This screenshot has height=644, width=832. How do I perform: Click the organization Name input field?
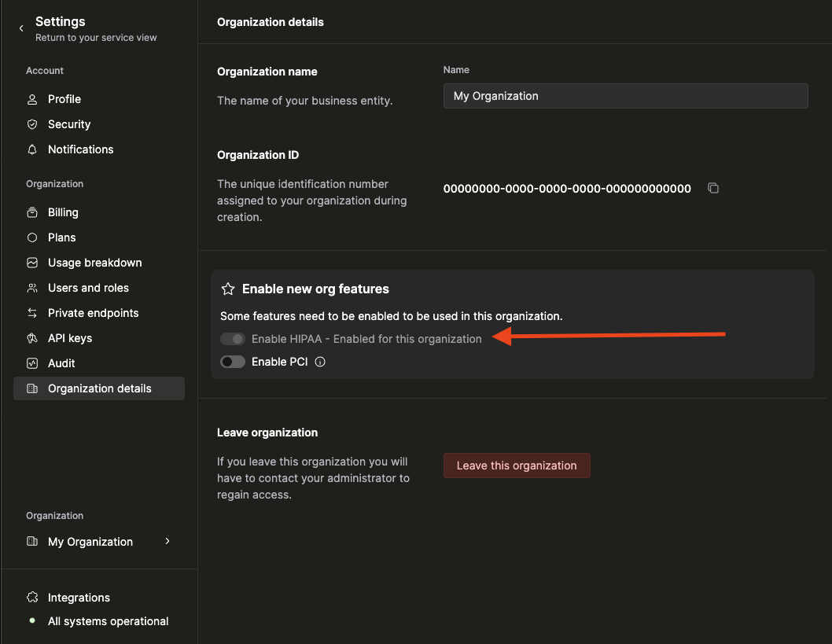click(625, 96)
